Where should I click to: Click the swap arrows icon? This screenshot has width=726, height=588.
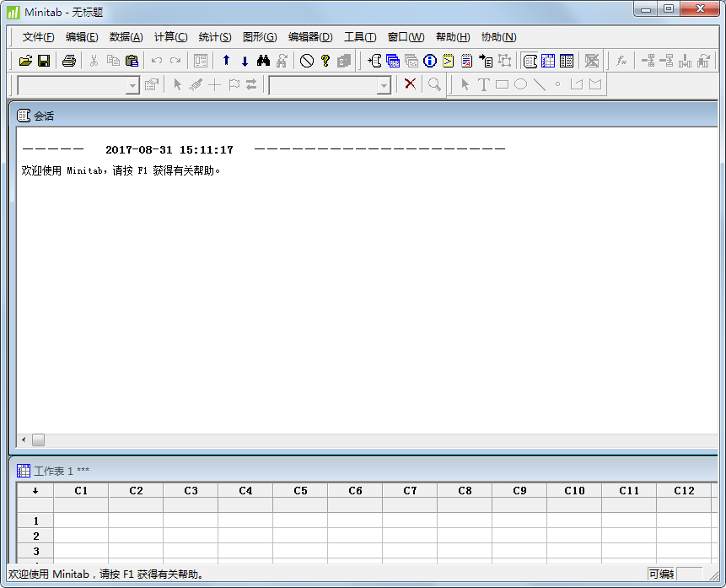(251, 85)
